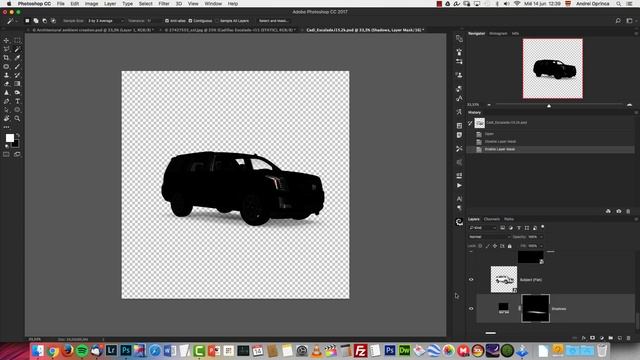Click the Navigator zoom slider handle
This screenshot has width=640, height=360.
(549, 106)
